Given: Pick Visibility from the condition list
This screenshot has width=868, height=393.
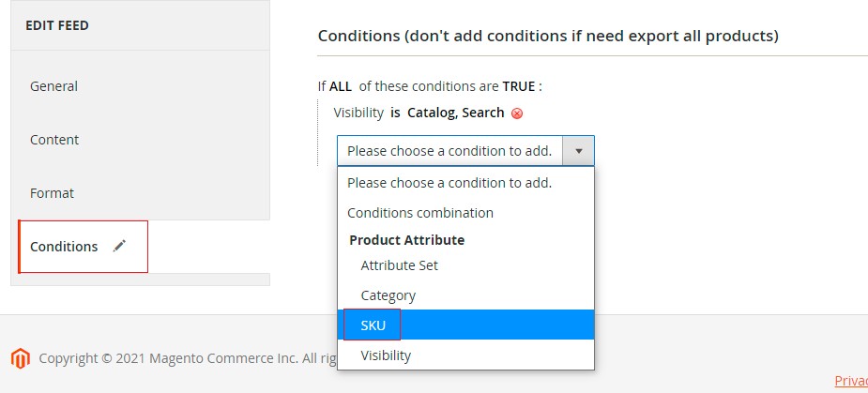Looking at the screenshot, I should tap(386, 355).
